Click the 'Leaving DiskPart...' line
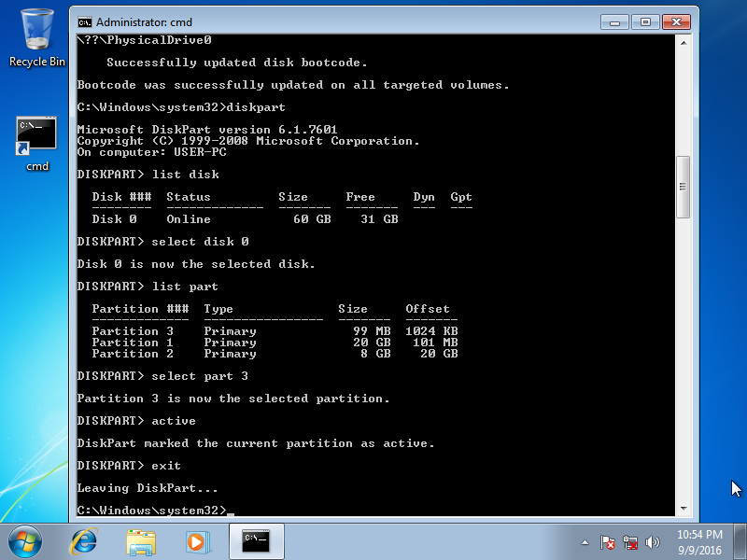Screen dimensions: 747x560 (x=148, y=487)
